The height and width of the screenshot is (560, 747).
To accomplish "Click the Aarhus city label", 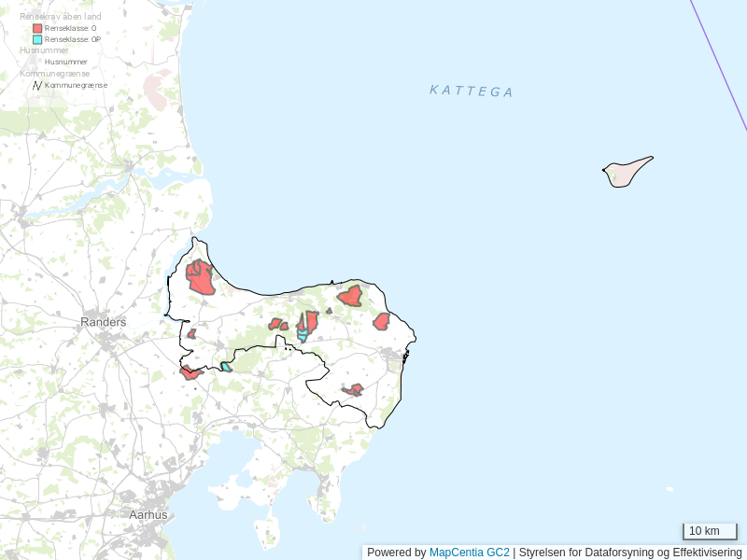I will point(148,514).
